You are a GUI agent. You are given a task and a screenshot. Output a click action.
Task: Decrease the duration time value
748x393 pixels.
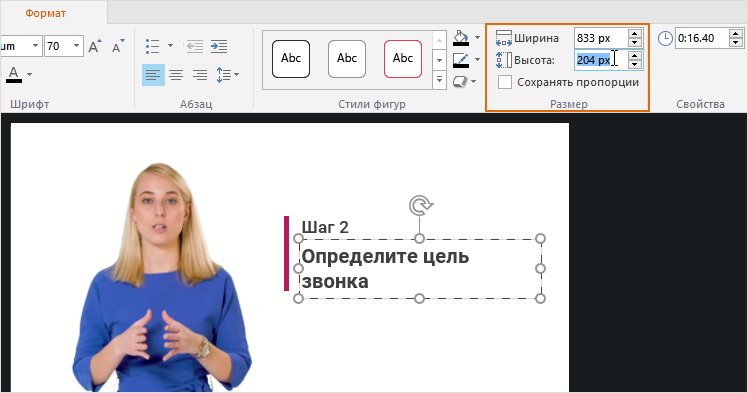pyautogui.click(x=736, y=42)
